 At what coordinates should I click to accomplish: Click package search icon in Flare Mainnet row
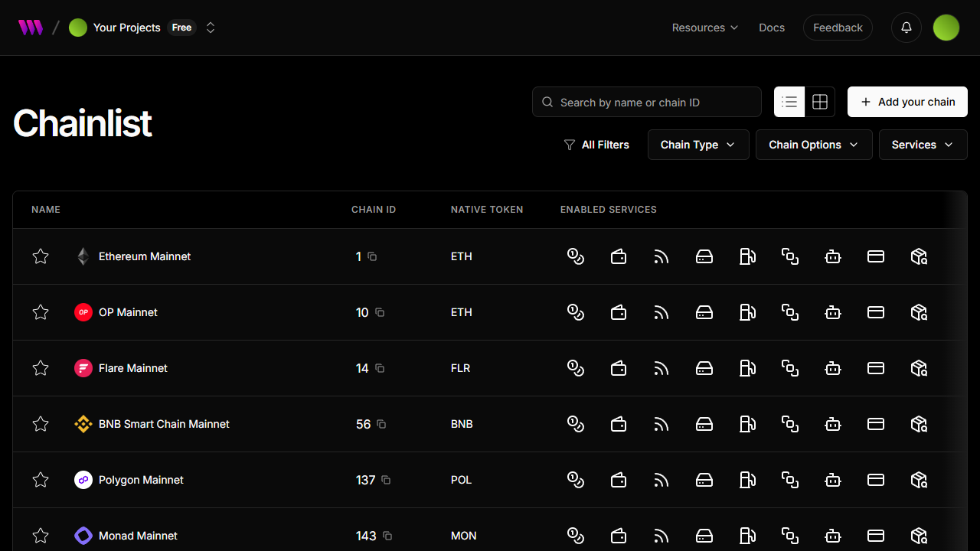pyautogui.click(x=919, y=368)
